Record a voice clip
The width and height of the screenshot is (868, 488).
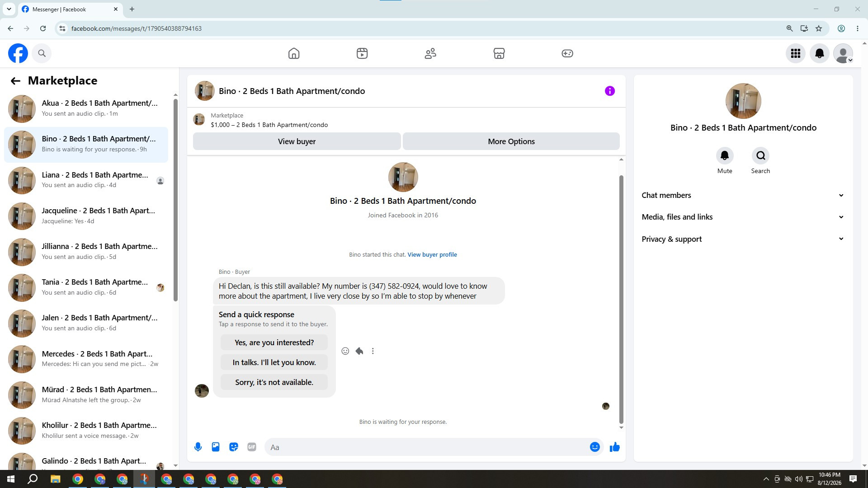(198, 447)
